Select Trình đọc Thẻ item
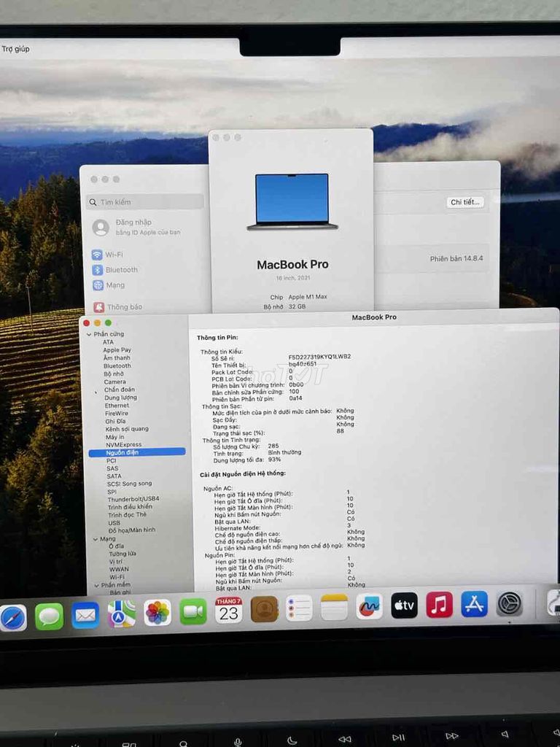The height and width of the screenshot is (747, 560). pyautogui.click(x=127, y=514)
